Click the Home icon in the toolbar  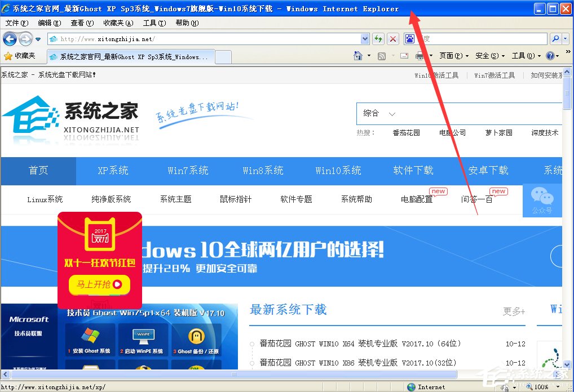pos(358,56)
